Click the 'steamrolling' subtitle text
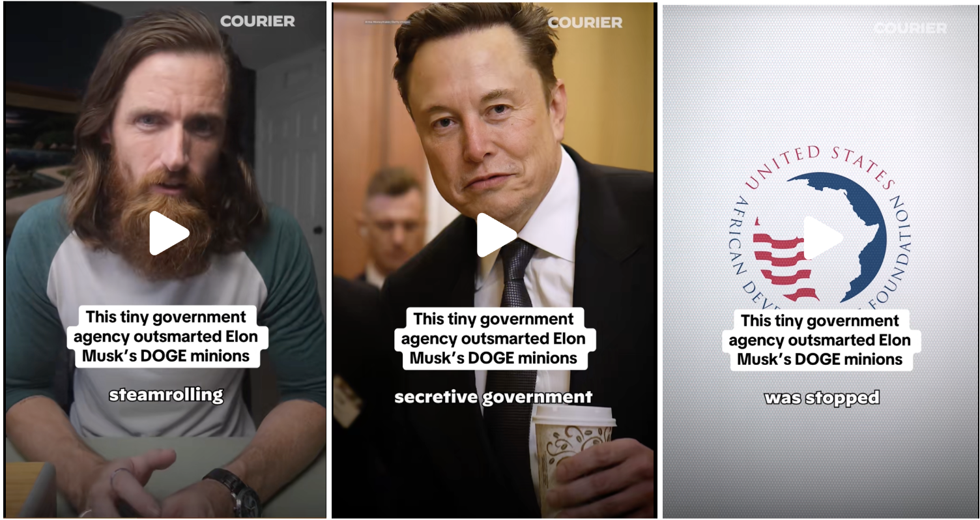The image size is (980, 520). pyautogui.click(x=166, y=394)
